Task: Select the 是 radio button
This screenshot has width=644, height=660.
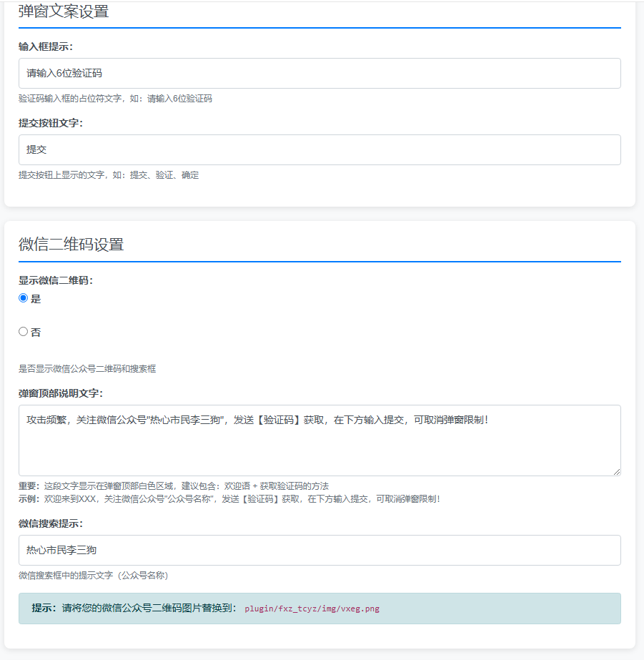Action: (24, 298)
